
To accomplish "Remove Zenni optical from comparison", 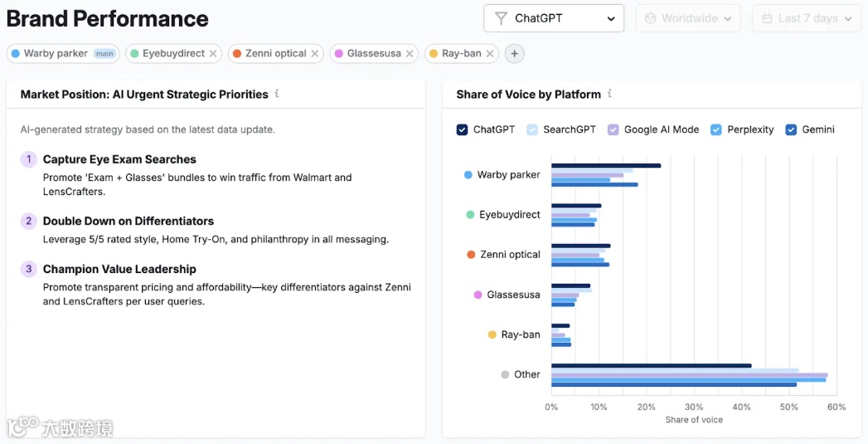I will (x=315, y=54).
